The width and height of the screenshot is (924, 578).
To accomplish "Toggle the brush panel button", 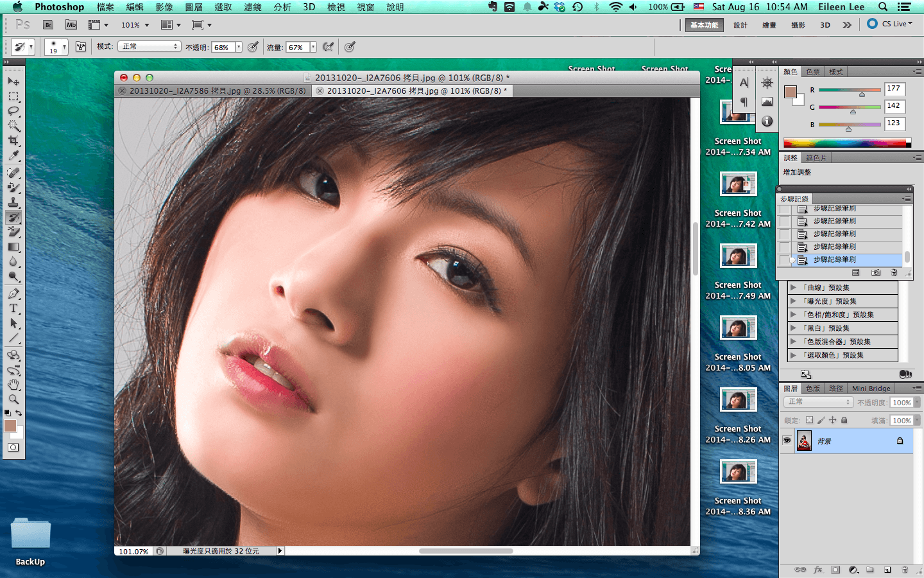I will click(81, 47).
